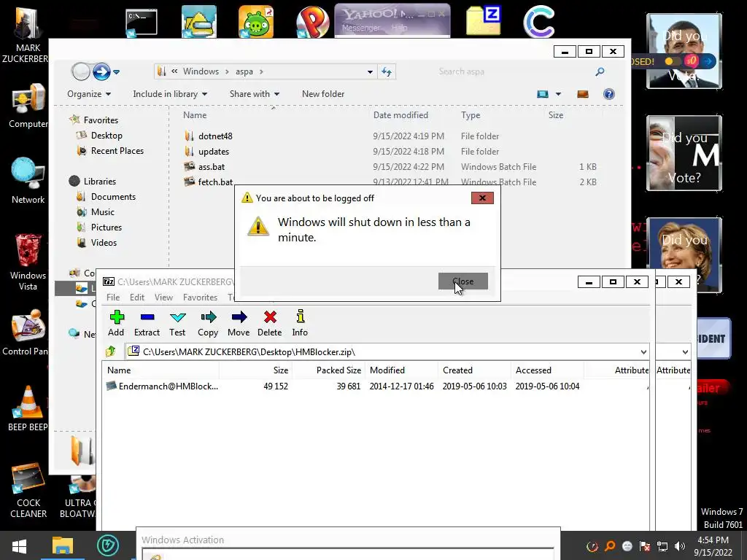Open the Share with dropdown
Viewport: 747px width, 560px height.
coord(255,94)
